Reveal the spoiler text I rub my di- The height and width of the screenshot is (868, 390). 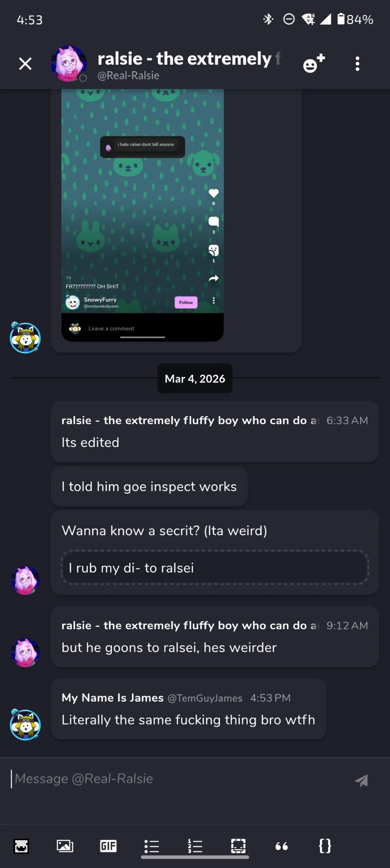pyautogui.click(x=215, y=568)
